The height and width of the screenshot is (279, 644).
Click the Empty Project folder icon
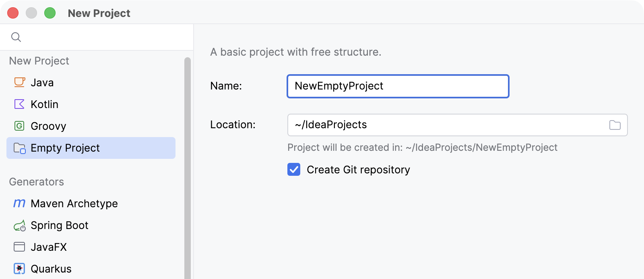[x=19, y=148]
